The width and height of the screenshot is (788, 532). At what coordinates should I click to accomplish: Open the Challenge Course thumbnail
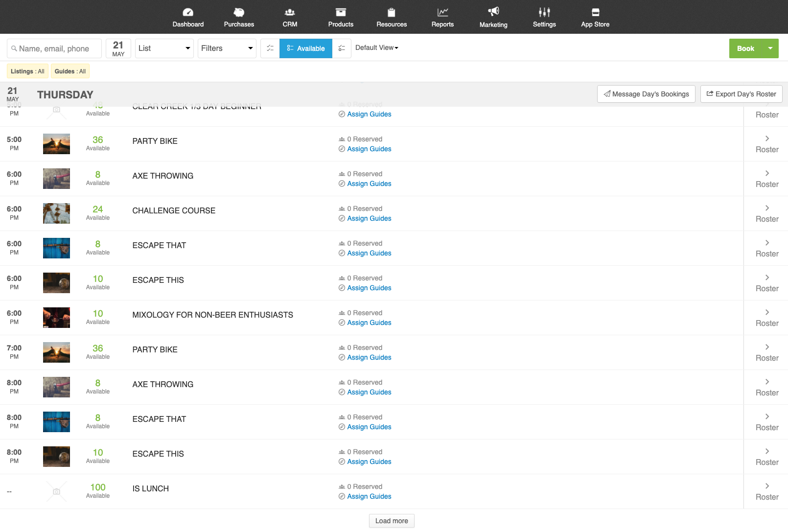click(56, 213)
